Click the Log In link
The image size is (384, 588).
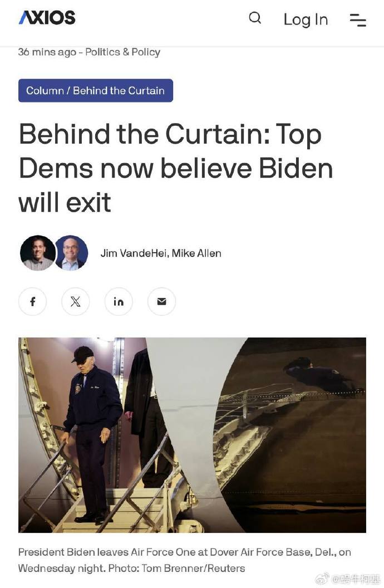click(x=306, y=19)
